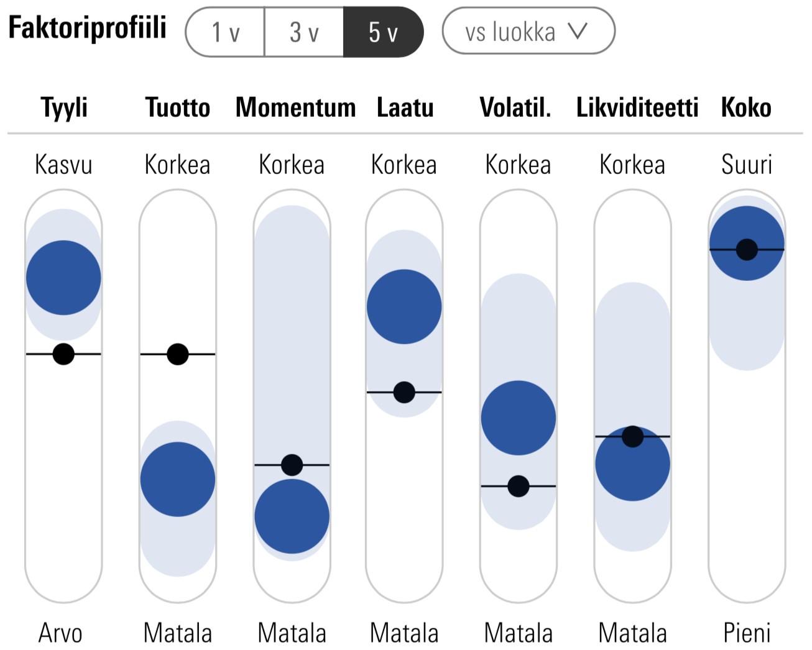Click the black marker dot in Tuotto
812x650 pixels.
[x=178, y=354]
